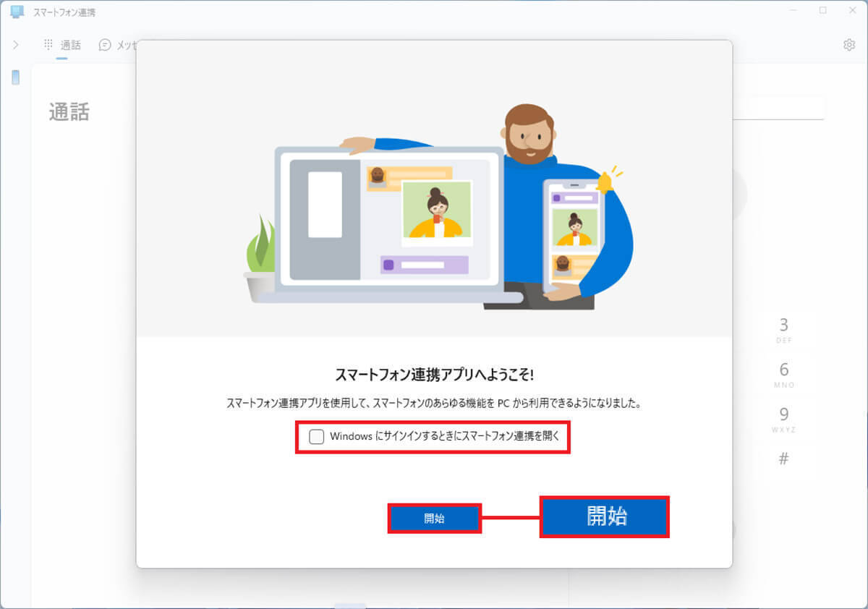Expand the left pane with the chevron arrow
Image resolution: width=868 pixels, height=609 pixels.
tap(15, 45)
